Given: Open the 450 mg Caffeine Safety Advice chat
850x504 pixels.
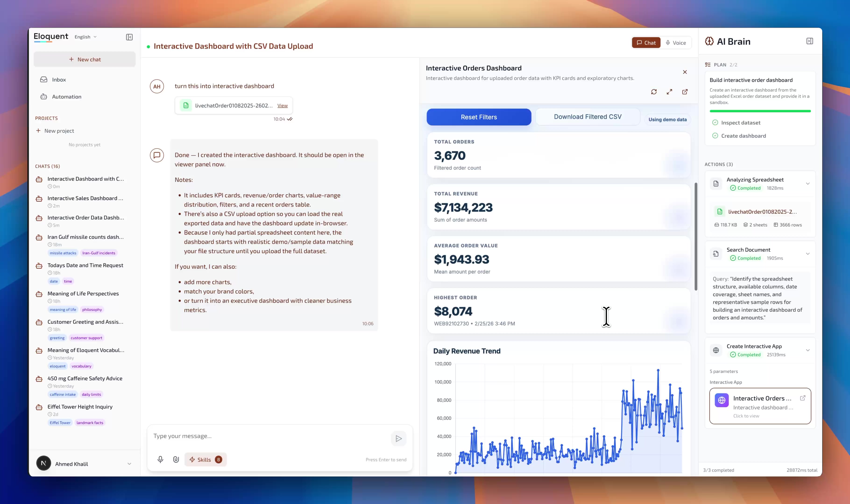Looking at the screenshot, I should pyautogui.click(x=85, y=386).
